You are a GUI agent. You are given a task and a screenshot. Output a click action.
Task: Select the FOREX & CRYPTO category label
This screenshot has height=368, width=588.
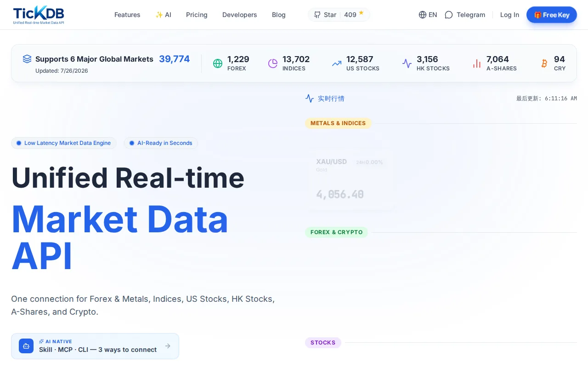click(x=337, y=232)
